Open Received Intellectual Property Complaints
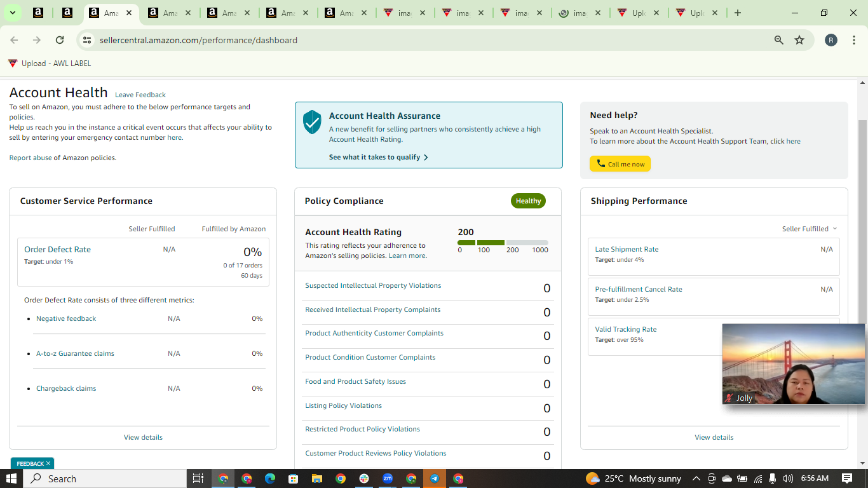The width and height of the screenshot is (868, 488). (373, 309)
